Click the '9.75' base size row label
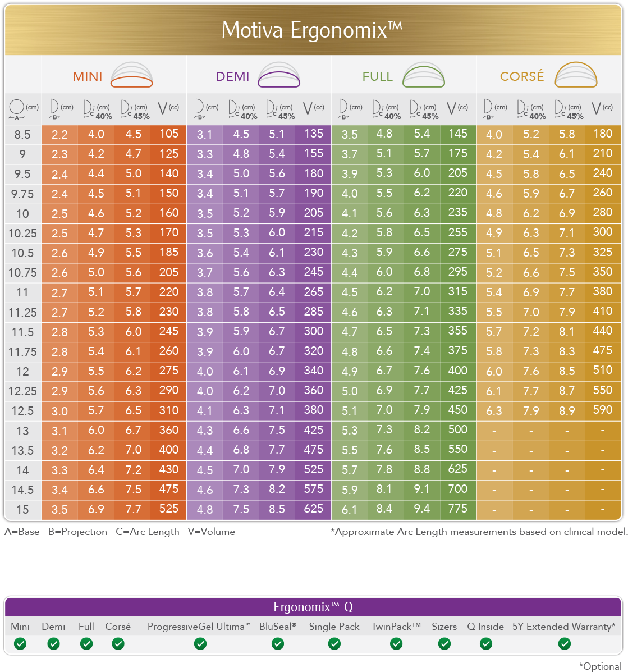Viewport: 628px width, 672px height. (x=22, y=194)
